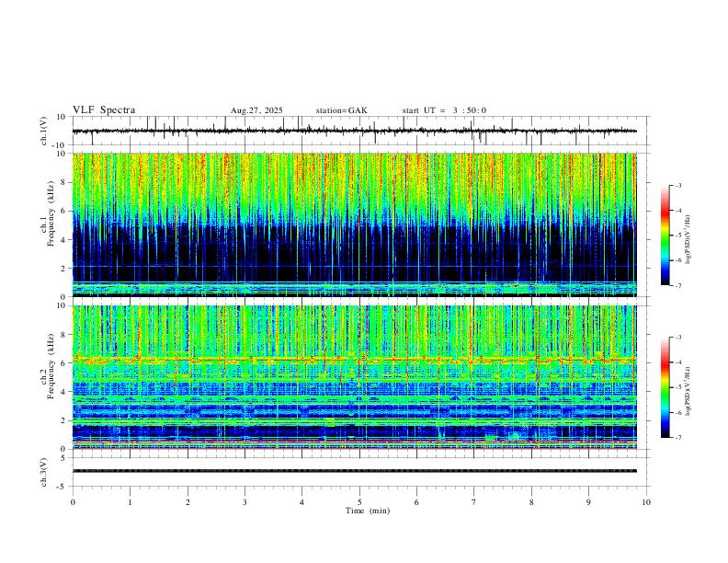Click the "-5" tick on ch.2 colorbar

click(678, 387)
